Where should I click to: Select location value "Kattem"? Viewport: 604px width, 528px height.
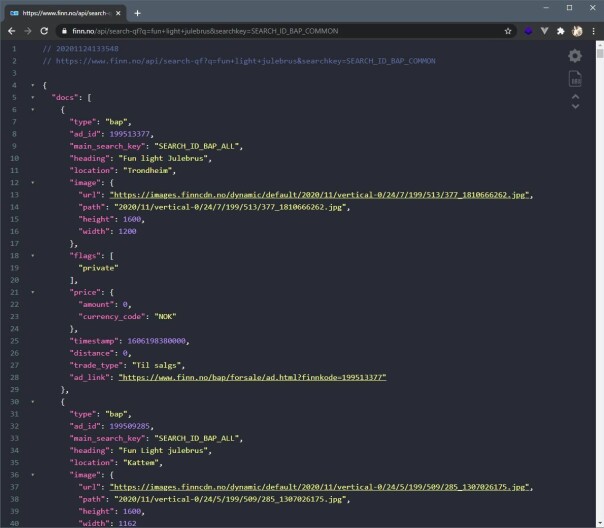click(141, 463)
